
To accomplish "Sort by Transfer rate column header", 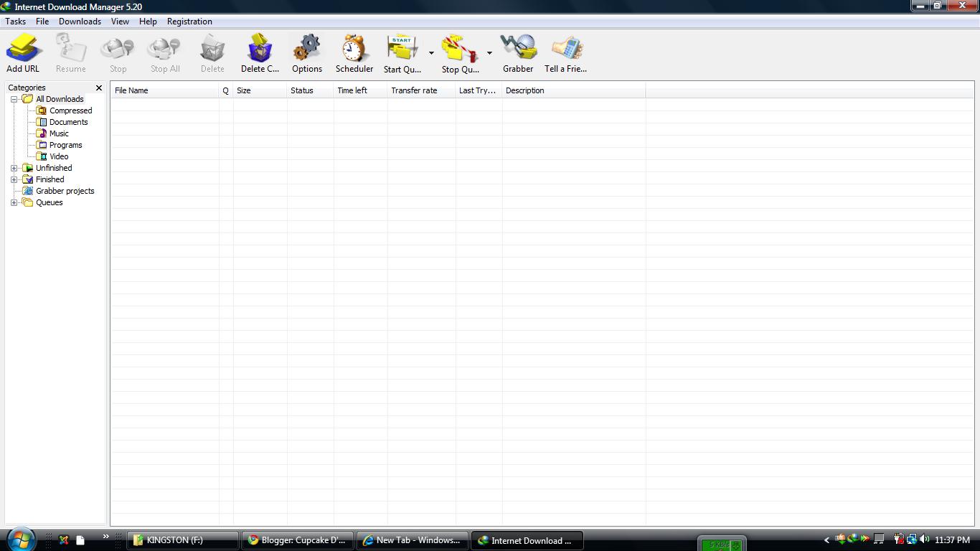I will coord(421,90).
